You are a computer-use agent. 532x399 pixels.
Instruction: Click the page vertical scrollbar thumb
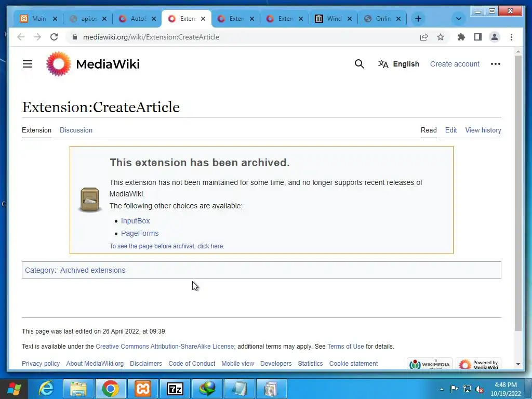518,193
